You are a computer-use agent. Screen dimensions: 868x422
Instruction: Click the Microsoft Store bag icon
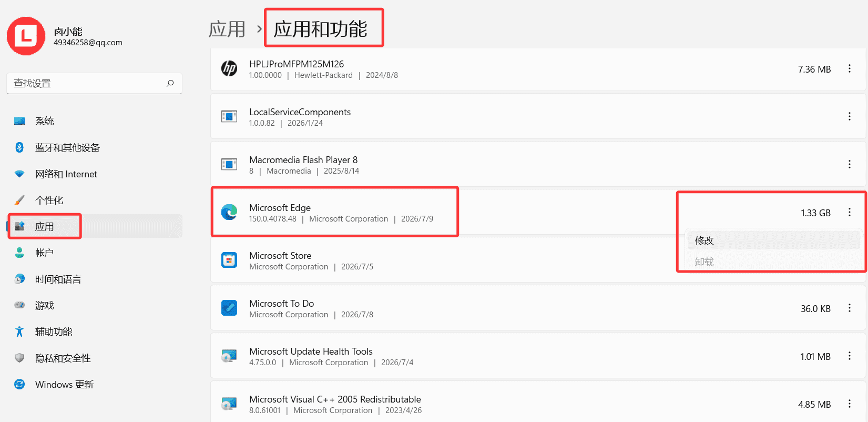[229, 260]
